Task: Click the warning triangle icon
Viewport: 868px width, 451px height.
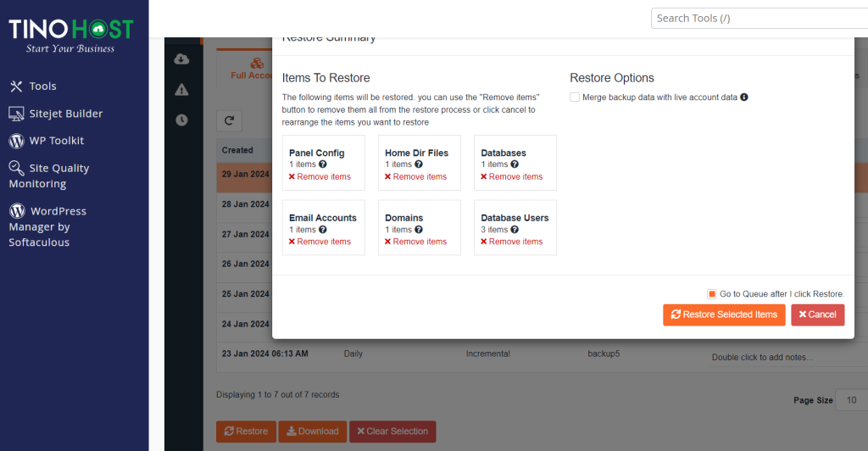Action: pyautogui.click(x=181, y=90)
